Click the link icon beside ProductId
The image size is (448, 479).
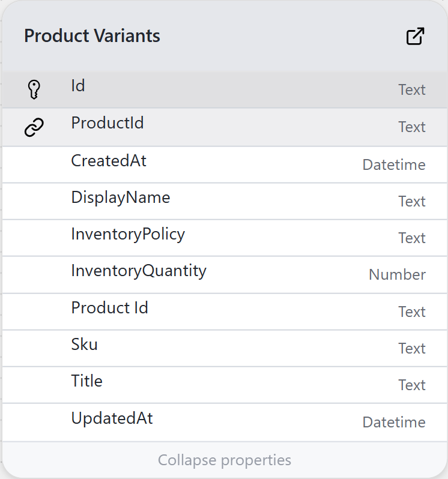point(34,127)
